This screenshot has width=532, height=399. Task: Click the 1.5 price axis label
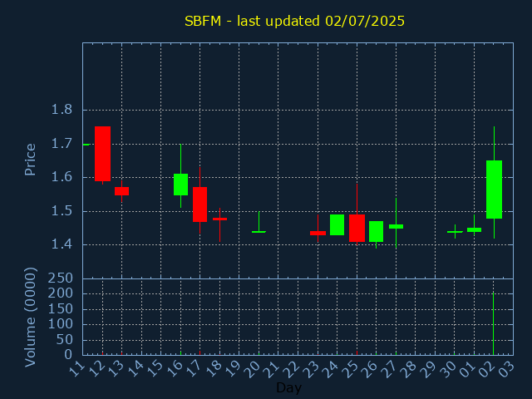coord(62,211)
